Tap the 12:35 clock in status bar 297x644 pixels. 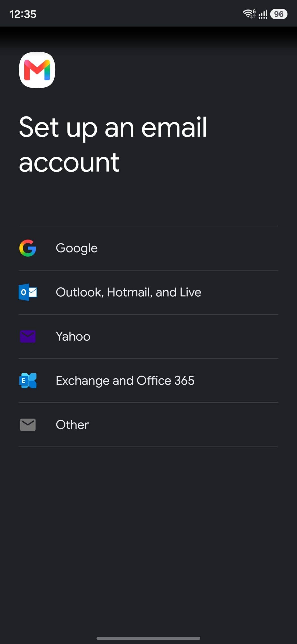(23, 14)
